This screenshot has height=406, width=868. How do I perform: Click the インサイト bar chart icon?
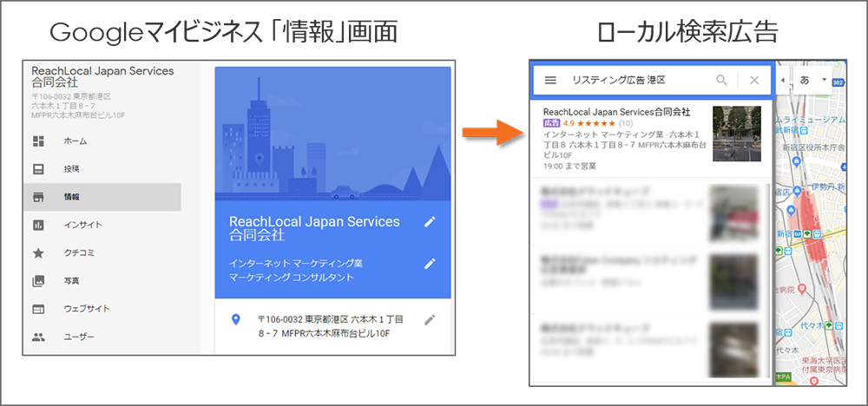(38, 226)
